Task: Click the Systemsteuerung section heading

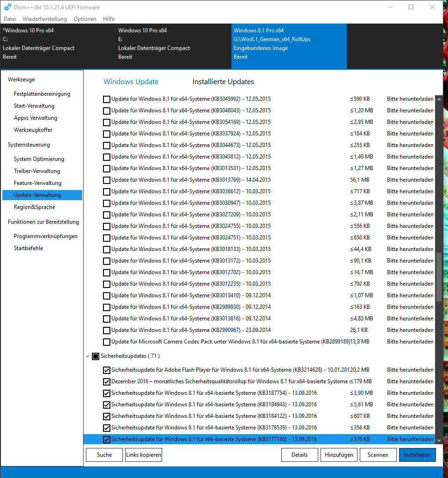Action: [x=29, y=145]
